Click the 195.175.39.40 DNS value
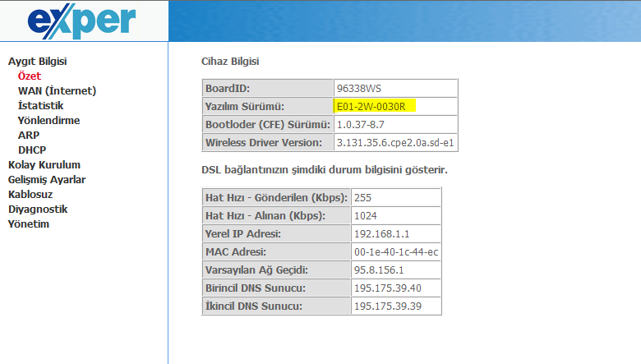Viewport: 641px width, 364px height. point(388,288)
